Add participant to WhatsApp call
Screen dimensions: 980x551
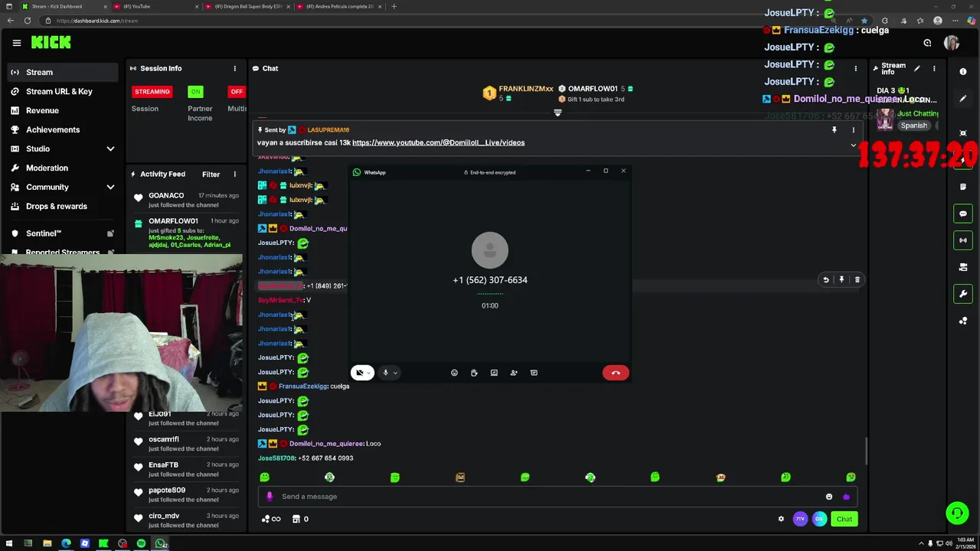click(514, 373)
